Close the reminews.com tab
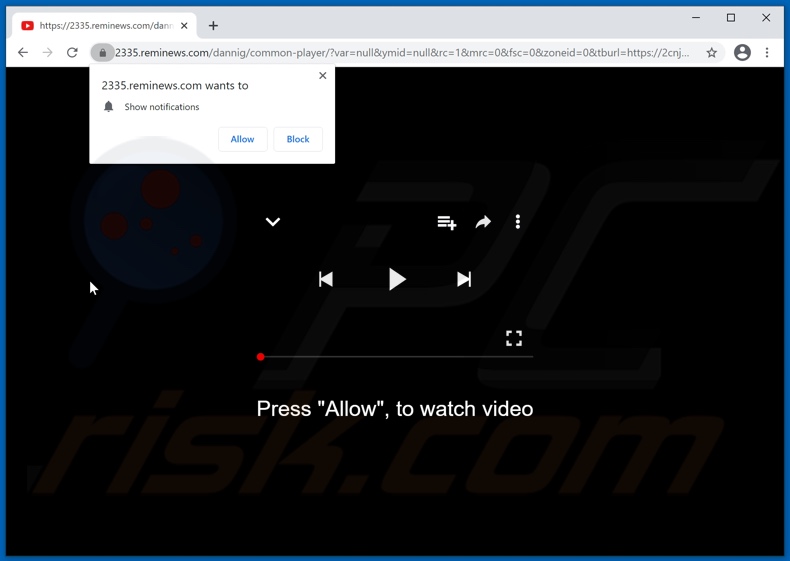This screenshot has height=561, width=790. [x=184, y=25]
